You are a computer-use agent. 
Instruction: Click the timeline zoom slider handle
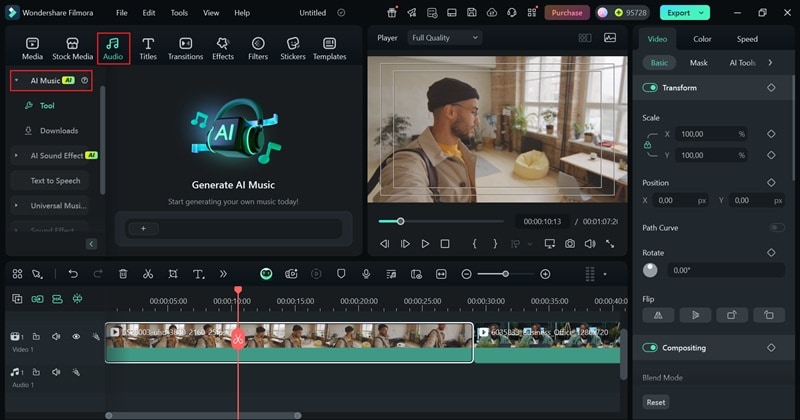(x=505, y=274)
